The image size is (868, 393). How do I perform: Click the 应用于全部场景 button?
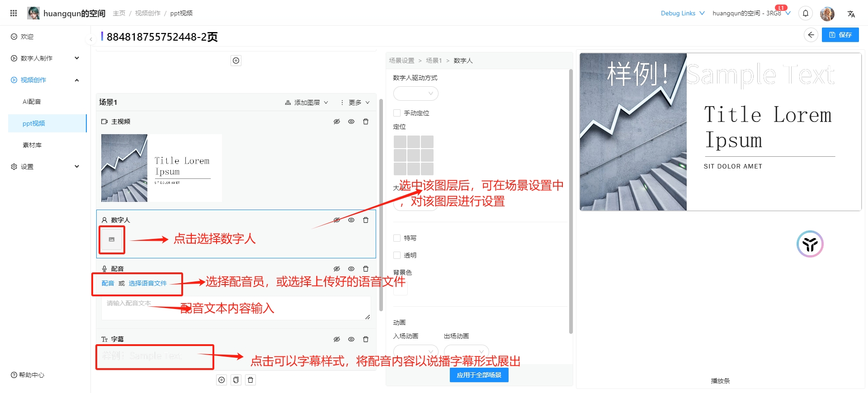(x=479, y=375)
